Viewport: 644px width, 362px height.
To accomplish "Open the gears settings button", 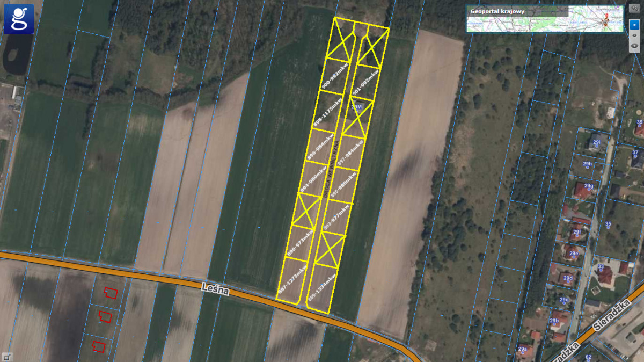I will coord(634,9).
